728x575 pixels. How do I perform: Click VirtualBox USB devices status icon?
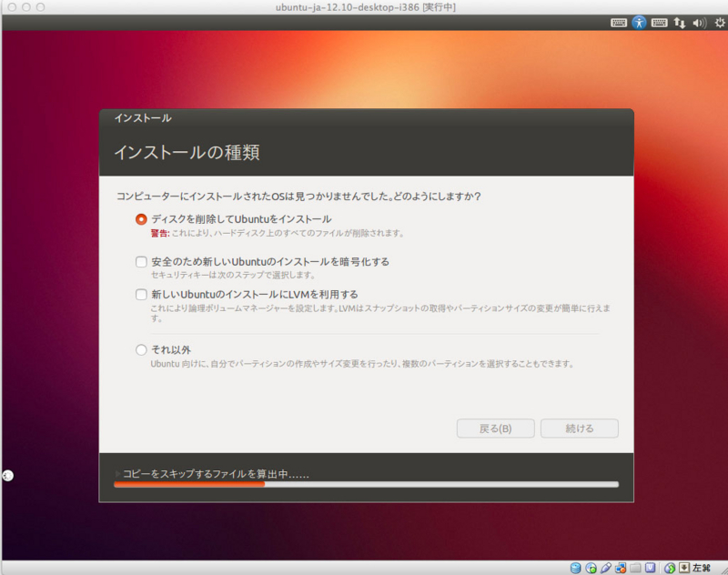pos(605,568)
